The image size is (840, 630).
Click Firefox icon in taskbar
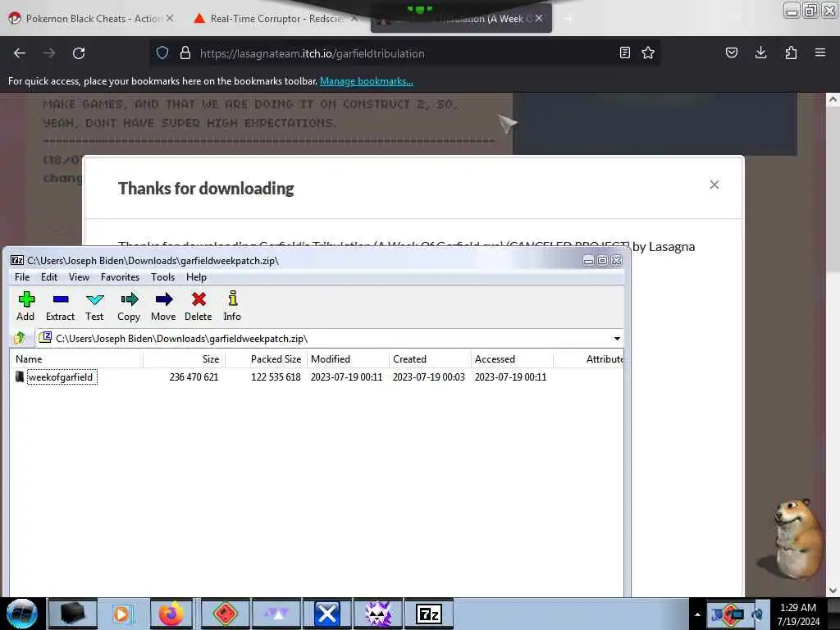click(x=171, y=614)
